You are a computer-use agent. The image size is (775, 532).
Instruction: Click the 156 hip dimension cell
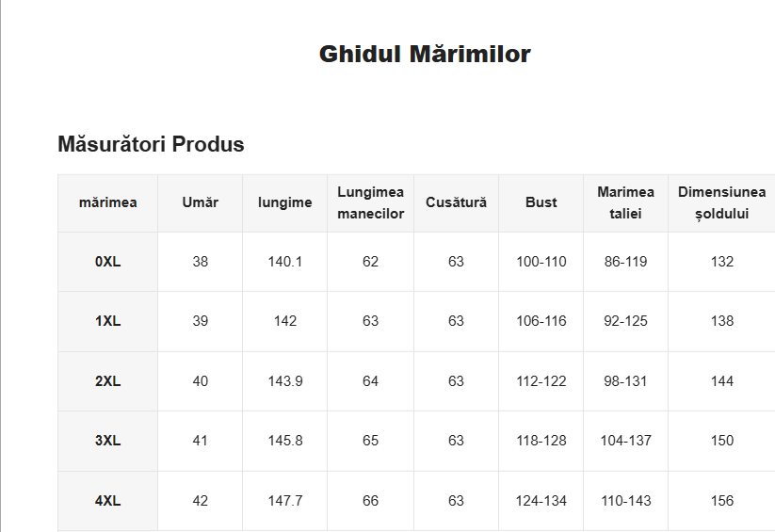[722, 501]
